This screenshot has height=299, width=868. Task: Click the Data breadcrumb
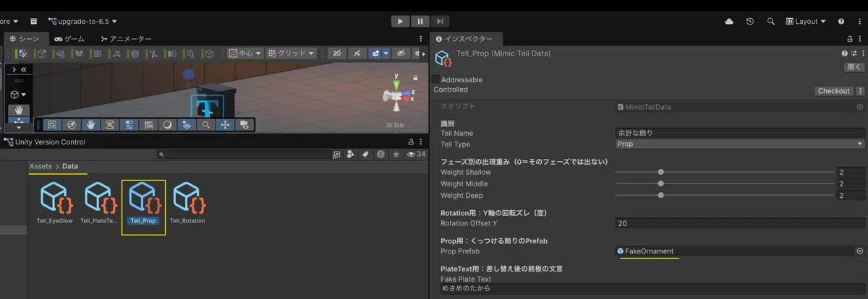tap(70, 166)
